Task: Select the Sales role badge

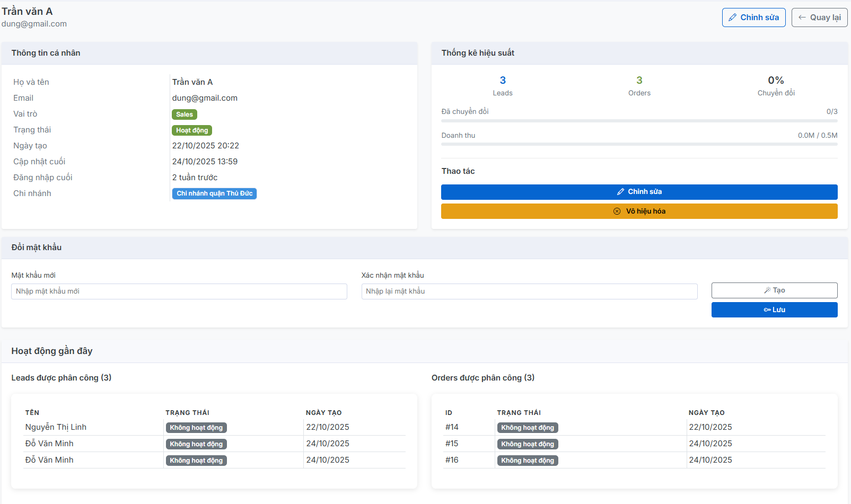Action: pos(184,114)
